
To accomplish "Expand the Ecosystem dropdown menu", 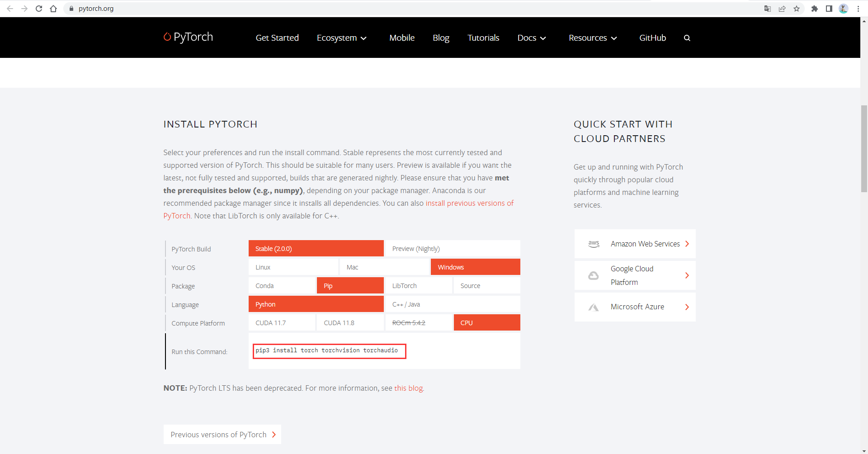I will (x=342, y=38).
